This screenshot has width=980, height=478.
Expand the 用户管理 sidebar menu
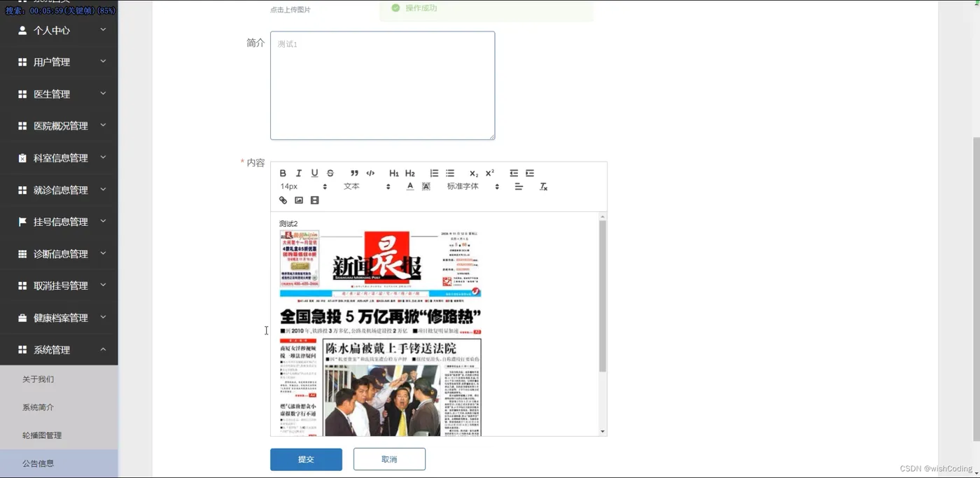point(59,62)
